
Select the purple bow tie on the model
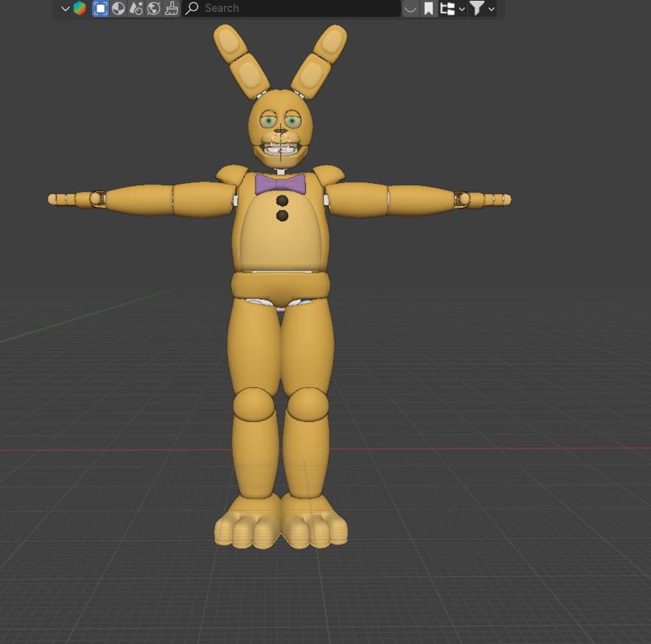tap(281, 184)
